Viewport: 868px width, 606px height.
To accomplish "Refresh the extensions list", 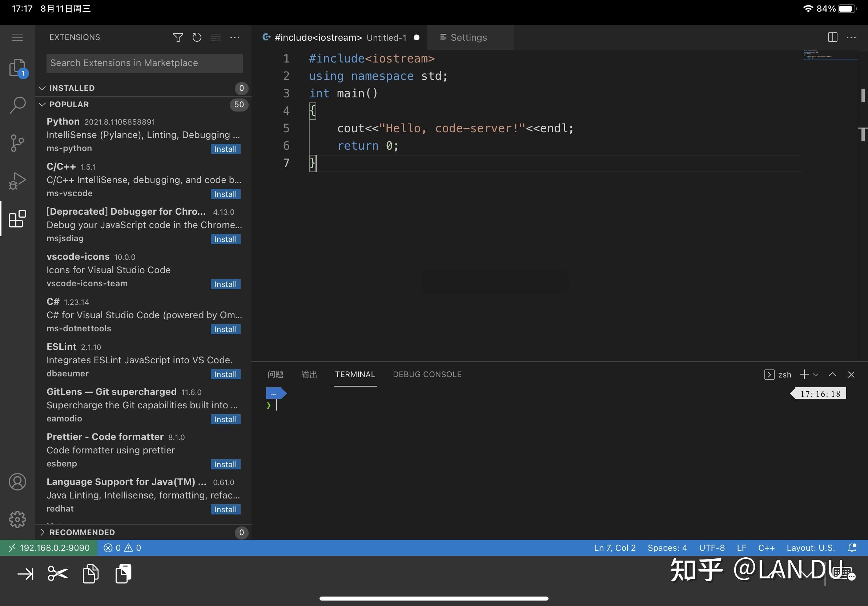I will (x=197, y=37).
